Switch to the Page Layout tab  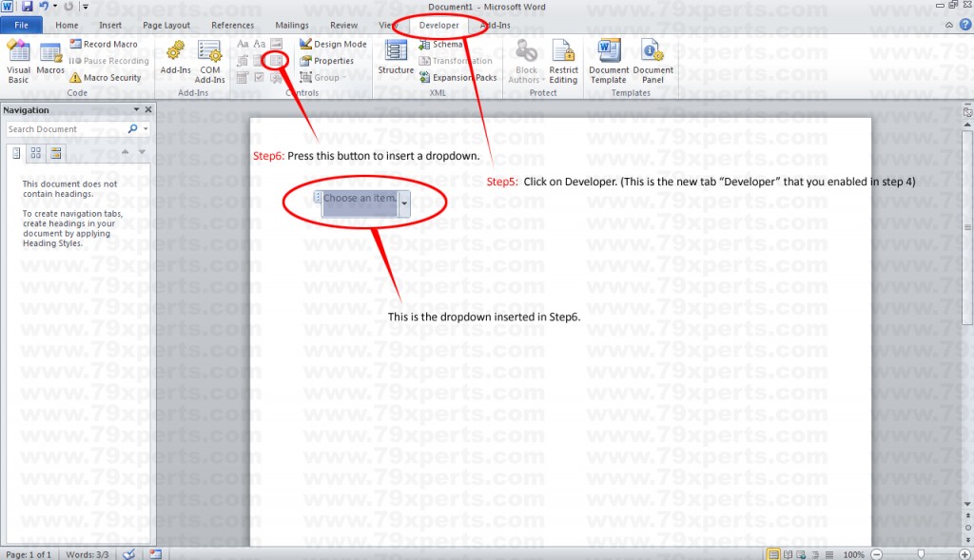click(x=166, y=26)
